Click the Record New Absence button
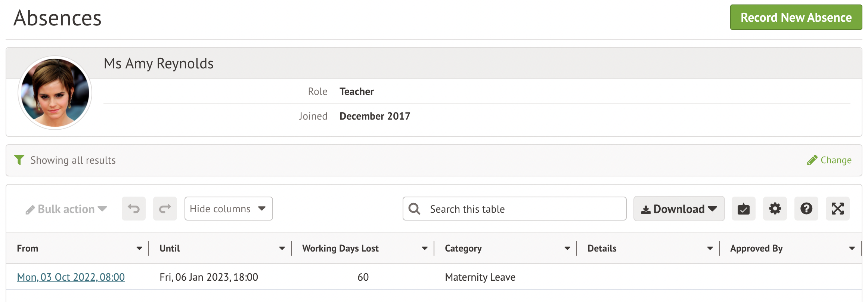Image resolution: width=868 pixels, height=302 pixels. tap(796, 18)
